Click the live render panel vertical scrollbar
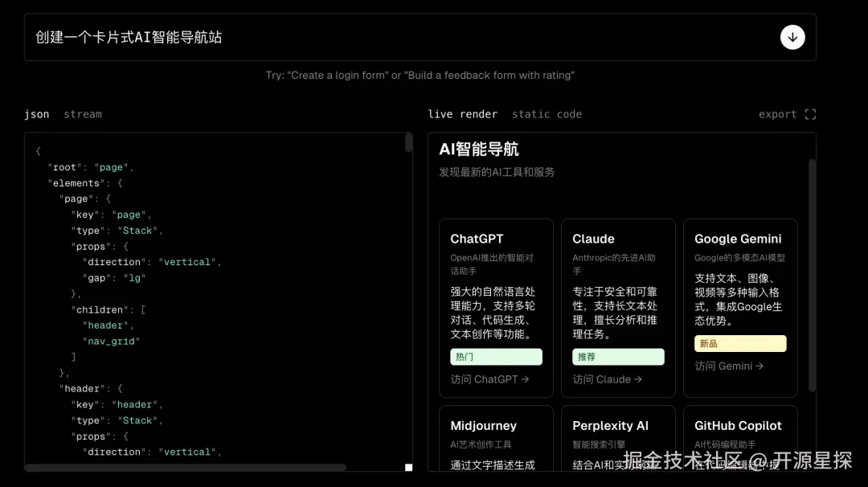The height and width of the screenshot is (487, 868). 812,276
